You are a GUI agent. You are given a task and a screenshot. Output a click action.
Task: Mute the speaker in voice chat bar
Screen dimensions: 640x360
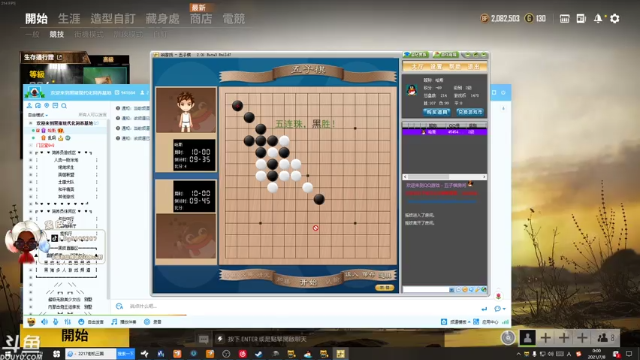coord(44,322)
